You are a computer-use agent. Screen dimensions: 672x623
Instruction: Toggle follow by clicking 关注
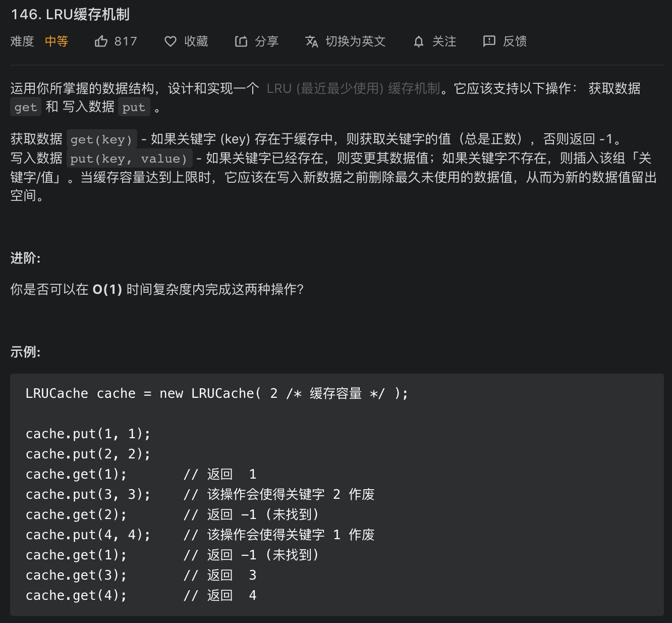point(444,42)
